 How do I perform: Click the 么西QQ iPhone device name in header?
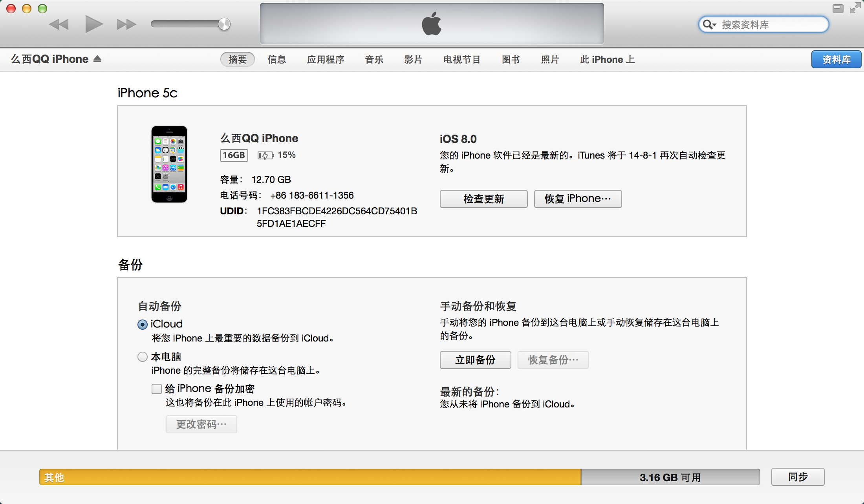point(49,59)
